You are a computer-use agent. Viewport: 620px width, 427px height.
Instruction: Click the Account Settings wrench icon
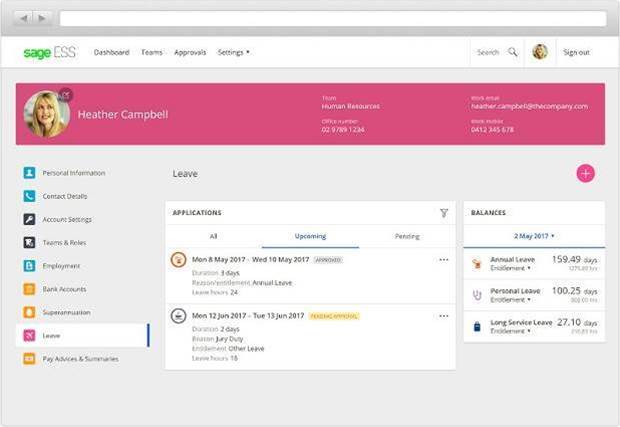pos(29,219)
